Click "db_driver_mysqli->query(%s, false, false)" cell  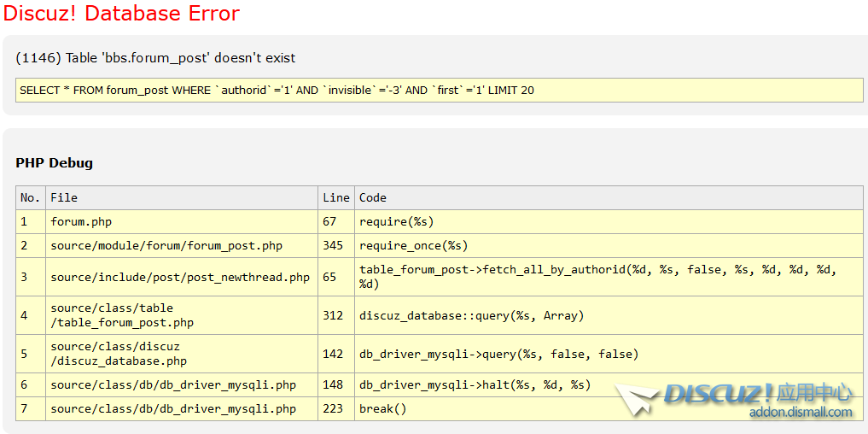coord(609,354)
